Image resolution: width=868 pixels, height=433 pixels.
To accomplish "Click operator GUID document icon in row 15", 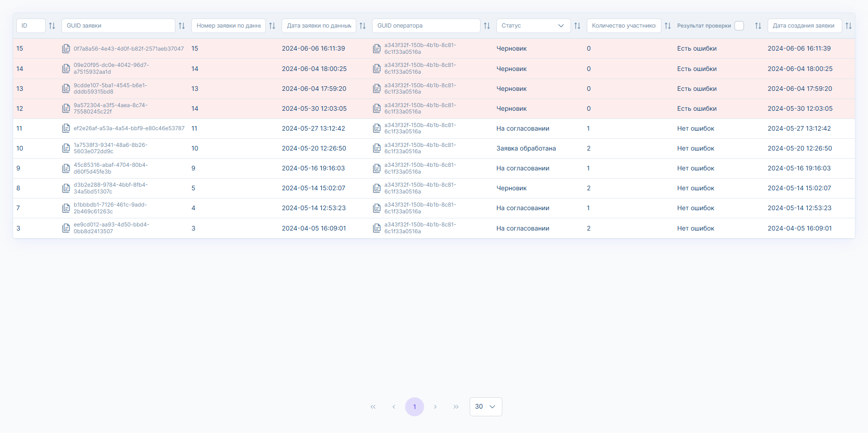I will tap(377, 49).
